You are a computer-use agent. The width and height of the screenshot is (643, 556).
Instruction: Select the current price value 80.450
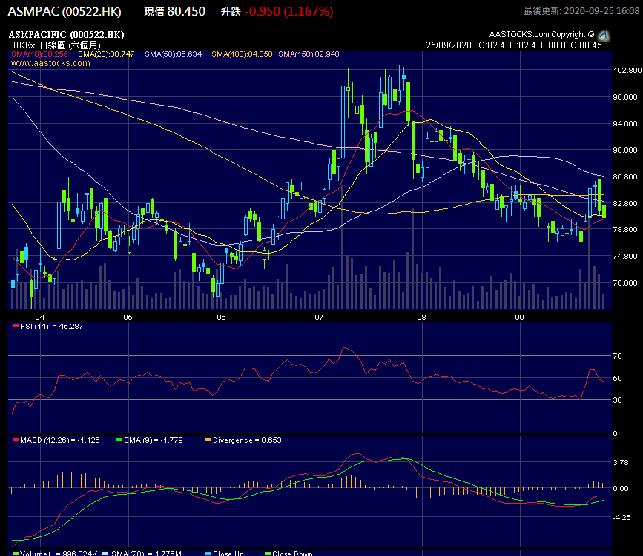[187, 11]
